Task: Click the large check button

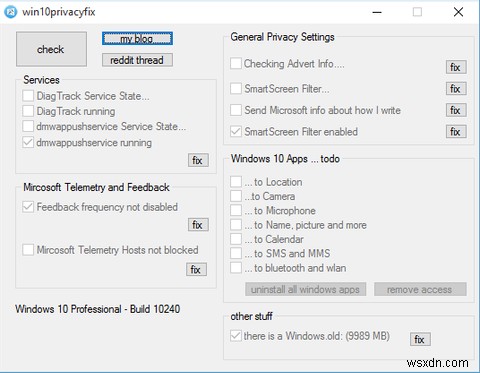Action: (x=51, y=49)
